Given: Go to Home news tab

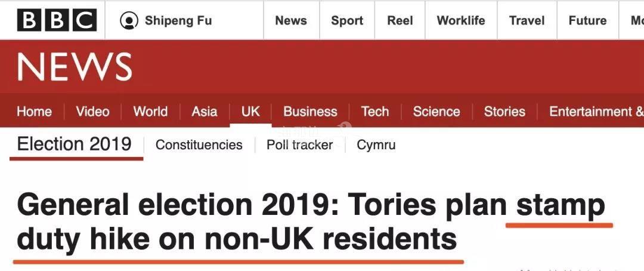Looking at the screenshot, I should point(35,112).
